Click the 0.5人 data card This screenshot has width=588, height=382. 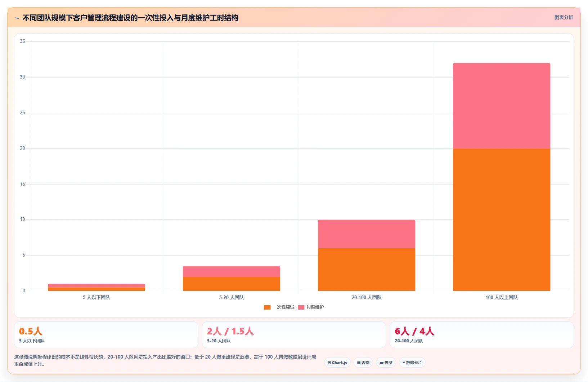click(106, 335)
